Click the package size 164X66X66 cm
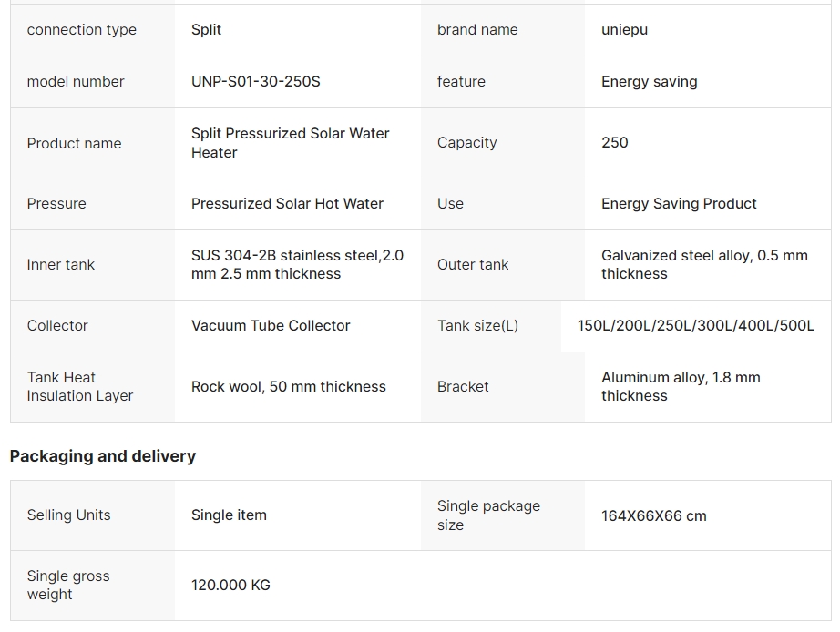This screenshot has width=840, height=632. point(653,516)
